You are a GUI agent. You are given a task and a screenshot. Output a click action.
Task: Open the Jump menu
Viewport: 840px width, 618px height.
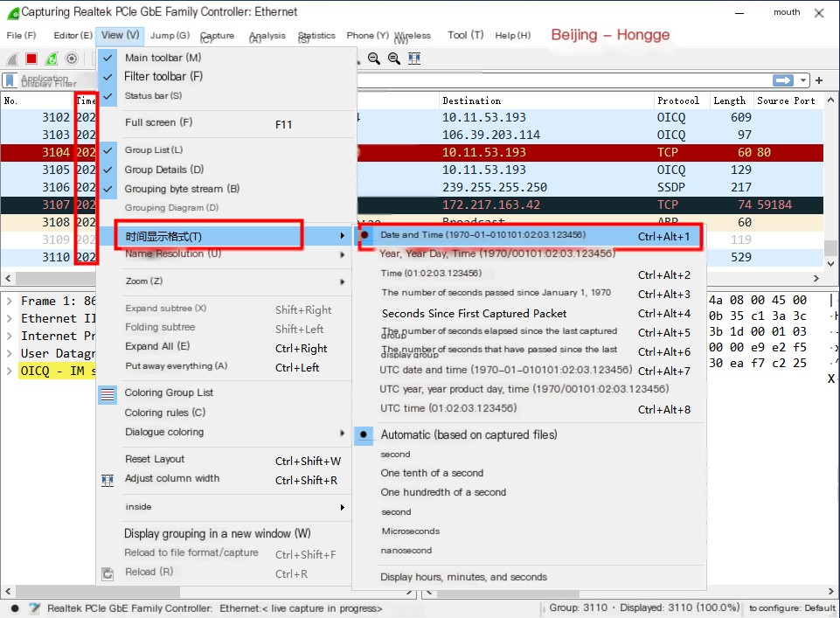click(170, 35)
